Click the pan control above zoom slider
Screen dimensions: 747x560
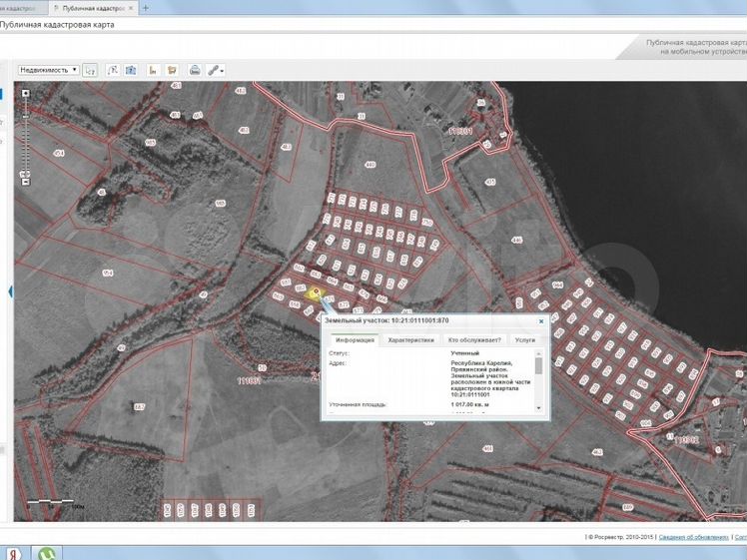point(26,94)
